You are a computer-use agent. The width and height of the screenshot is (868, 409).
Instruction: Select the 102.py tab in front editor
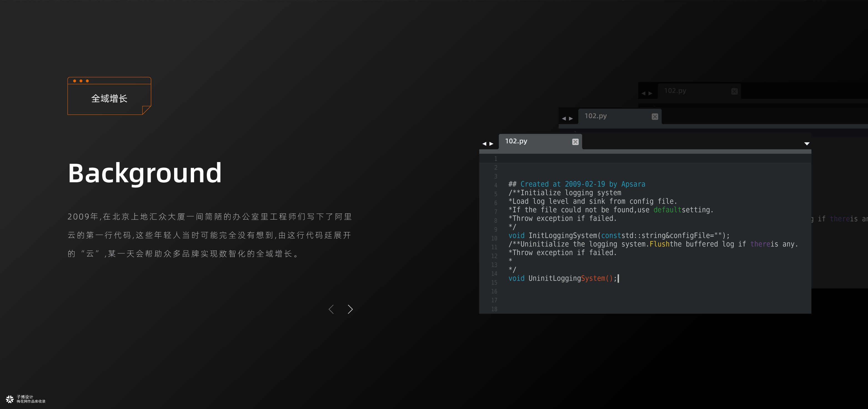pyautogui.click(x=540, y=142)
